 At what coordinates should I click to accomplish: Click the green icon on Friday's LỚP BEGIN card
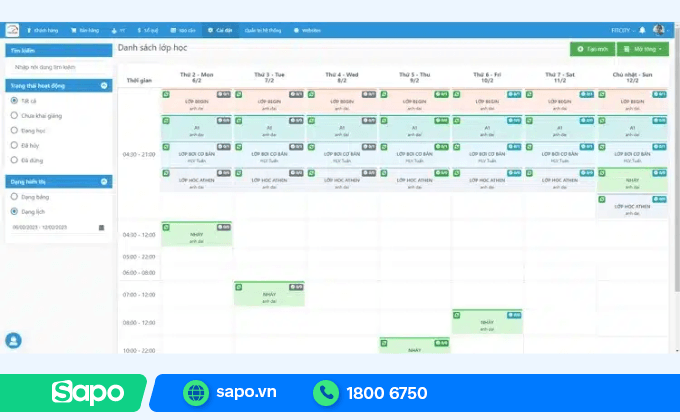tap(457, 94)
